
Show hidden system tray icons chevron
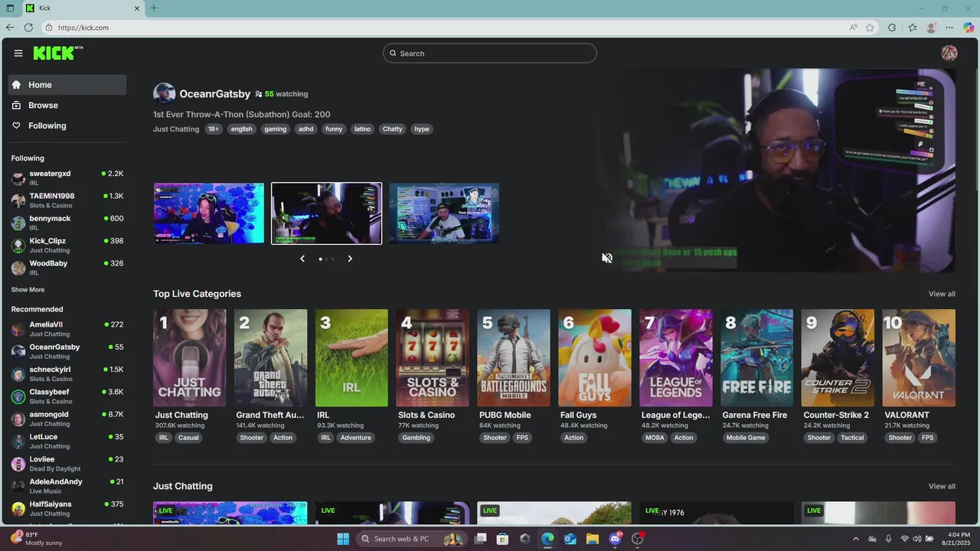[x=856, y=539]
